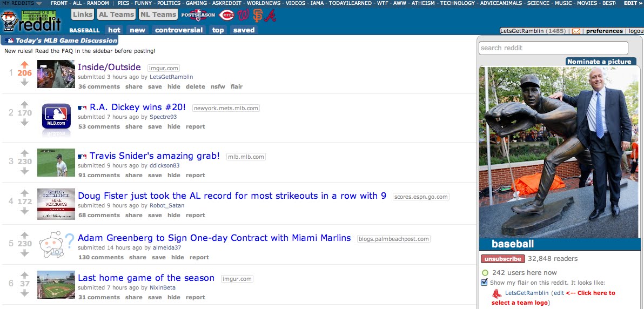Switch to the hot tab
This screenshot has height=309, width=644.
click(114, 30)
